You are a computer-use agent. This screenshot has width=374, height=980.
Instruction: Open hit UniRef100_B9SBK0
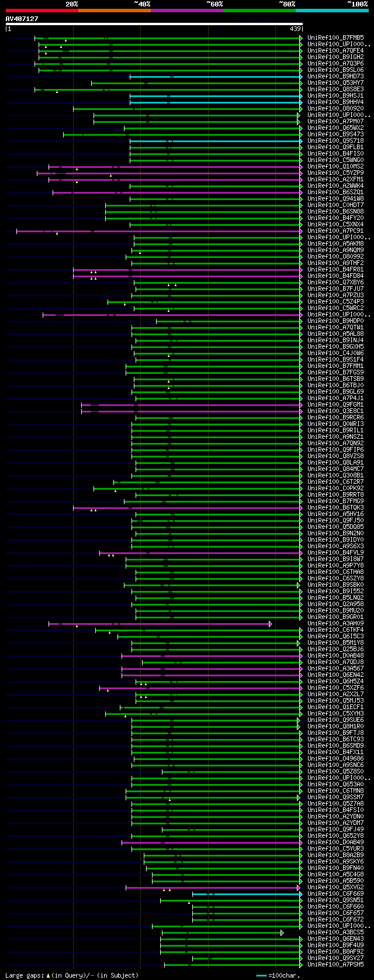coord(335,584)
